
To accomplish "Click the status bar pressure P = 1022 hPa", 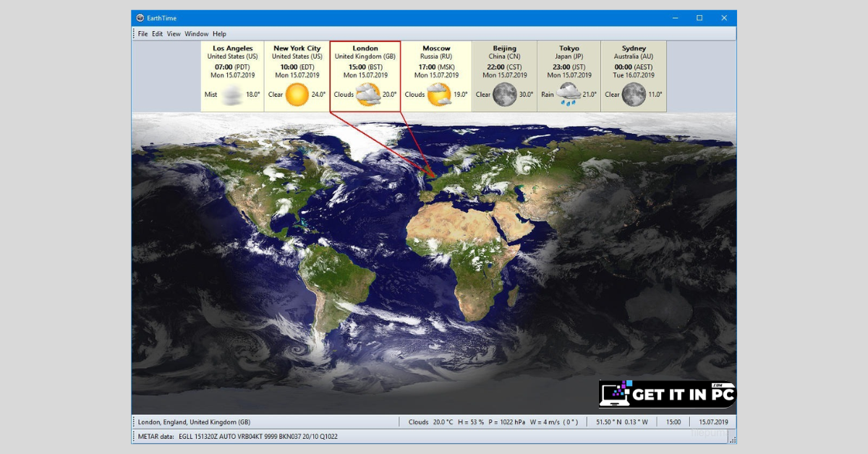I will [506, 422].
